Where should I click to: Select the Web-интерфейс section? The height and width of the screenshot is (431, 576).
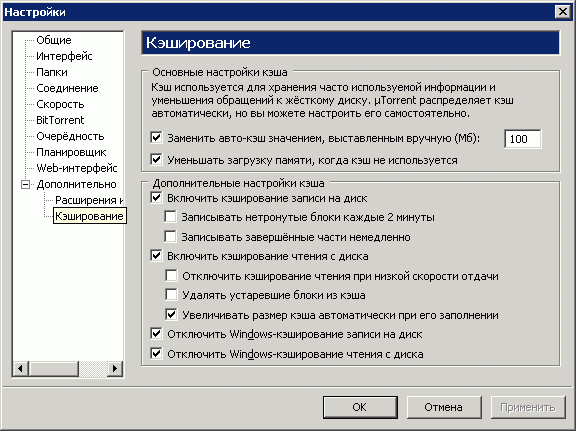tap(76, 168)
